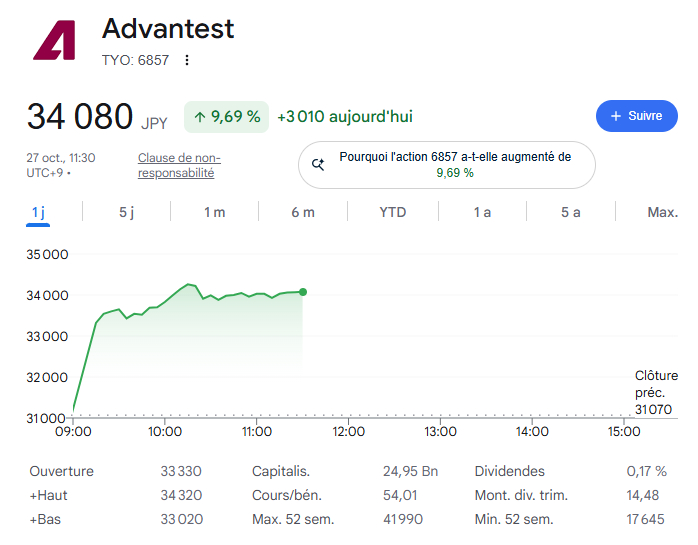Click the 14:00 x-axis label

coord(532,431)
